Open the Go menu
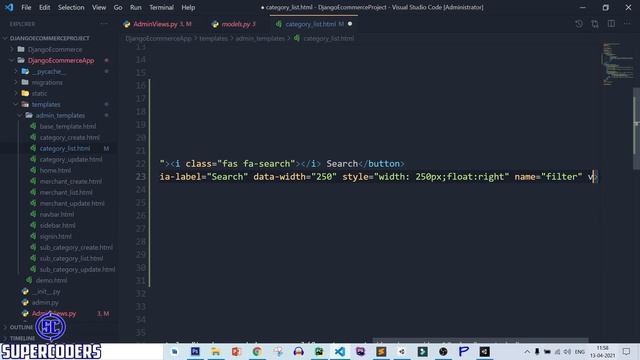 [x=118, y=7]
